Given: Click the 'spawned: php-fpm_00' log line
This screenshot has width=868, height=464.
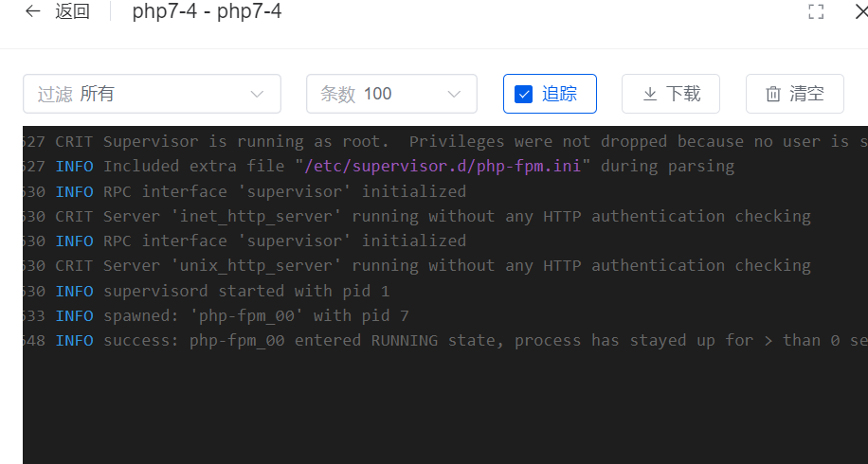Looking at the screenshot, I should 256,315.
